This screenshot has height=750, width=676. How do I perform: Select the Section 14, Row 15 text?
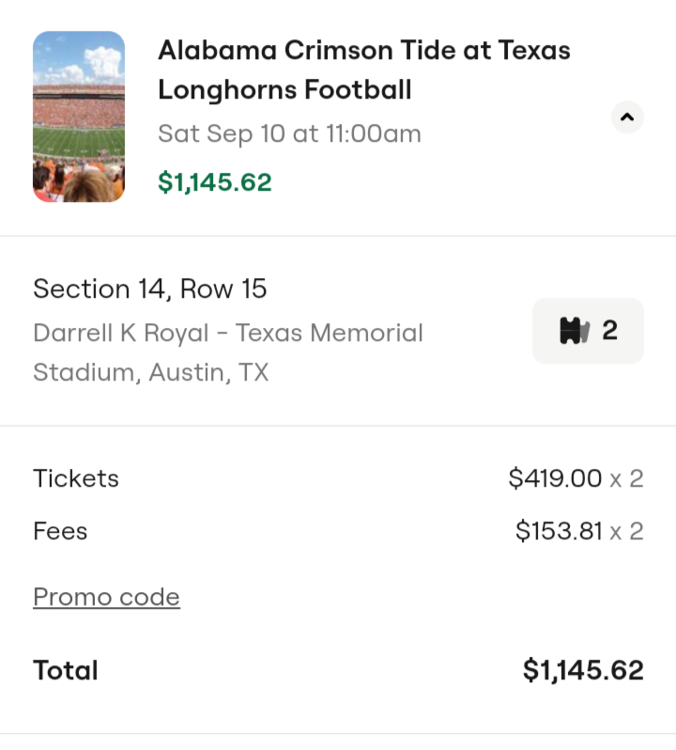pyautogui.click(x=150, y=289)
